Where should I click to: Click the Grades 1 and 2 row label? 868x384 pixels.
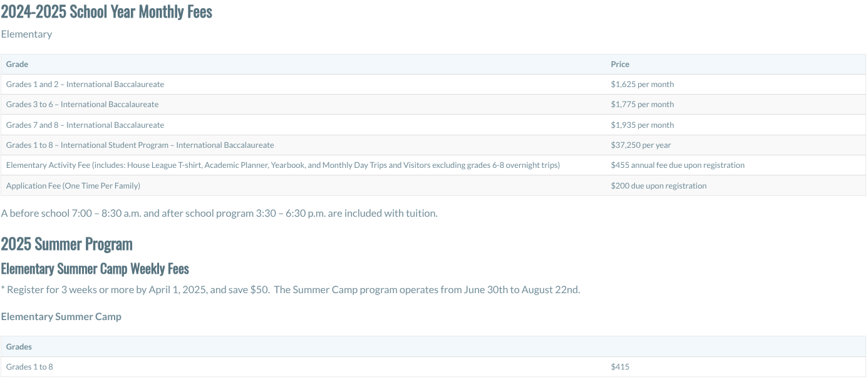coord(85,84)
